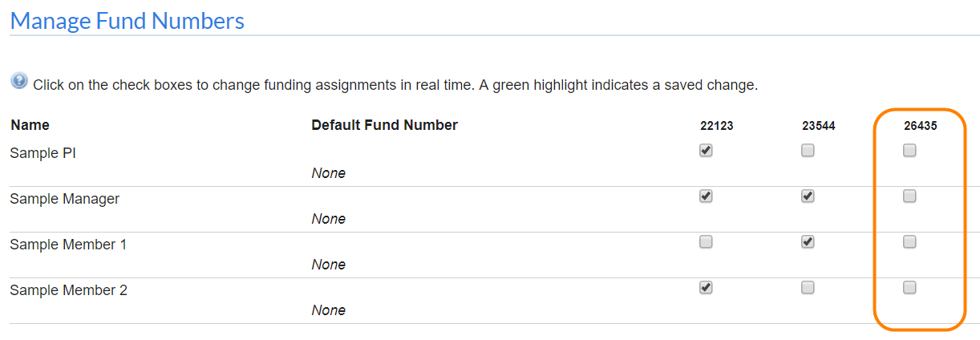Check fund 22123 for Sample Member 1

click(x=706, y=241)
